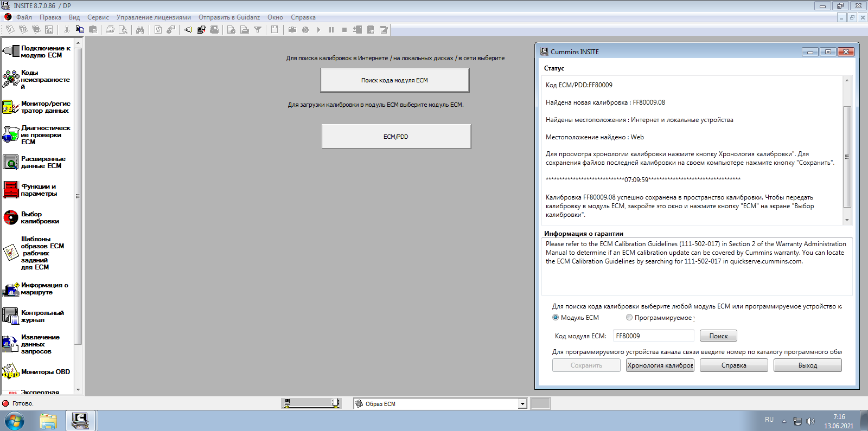Screen dimensions: 868x431
Task: Open ECM Diagnostic Tests sidebar icon
Action: (11, 134)
